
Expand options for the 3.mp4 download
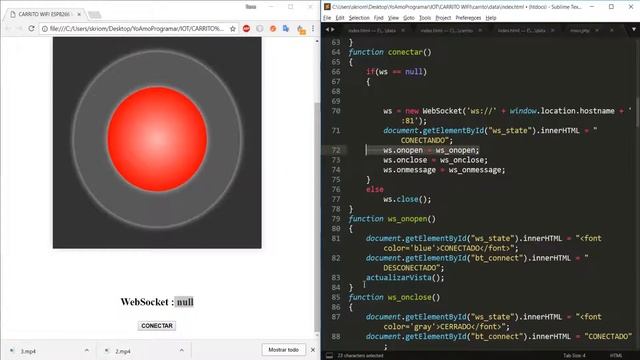pyautogui.click(x=87, y=350)
